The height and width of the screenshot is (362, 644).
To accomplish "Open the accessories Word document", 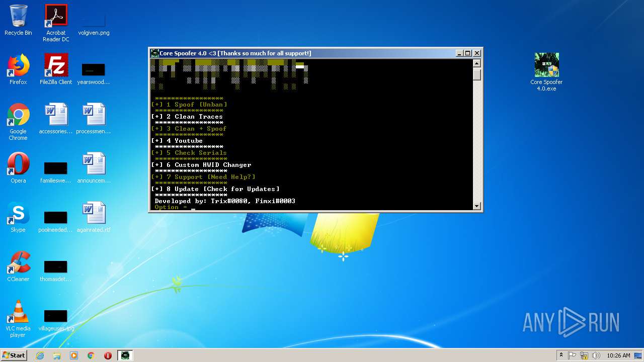I will point(56,119).
